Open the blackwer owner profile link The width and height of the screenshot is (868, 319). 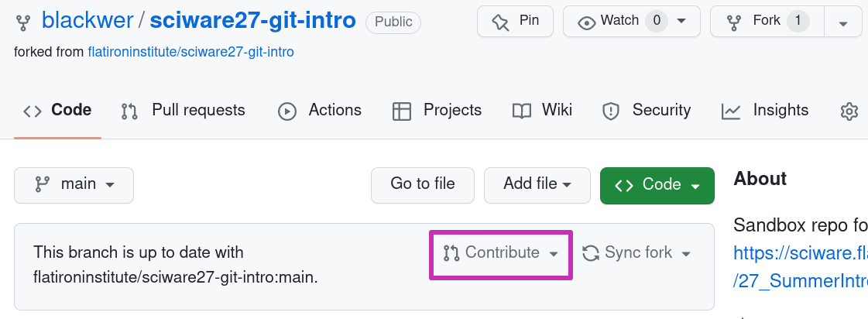pos(87,21)
